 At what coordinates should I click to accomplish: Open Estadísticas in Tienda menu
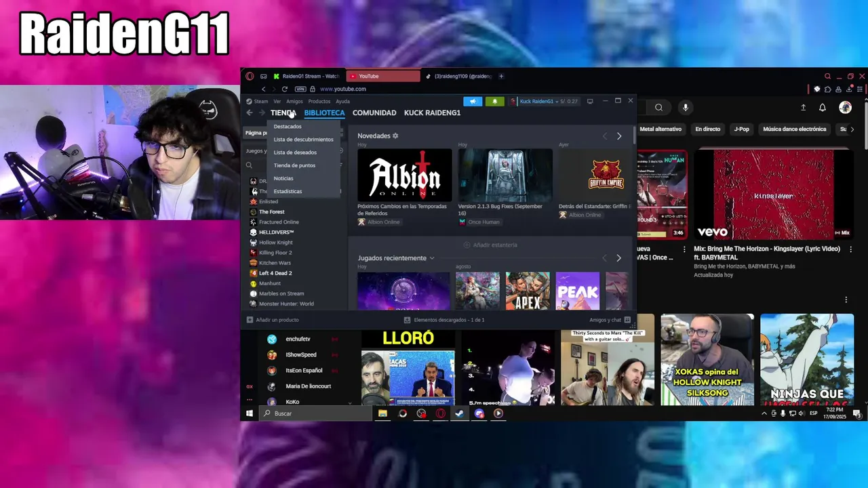[288, 191]
